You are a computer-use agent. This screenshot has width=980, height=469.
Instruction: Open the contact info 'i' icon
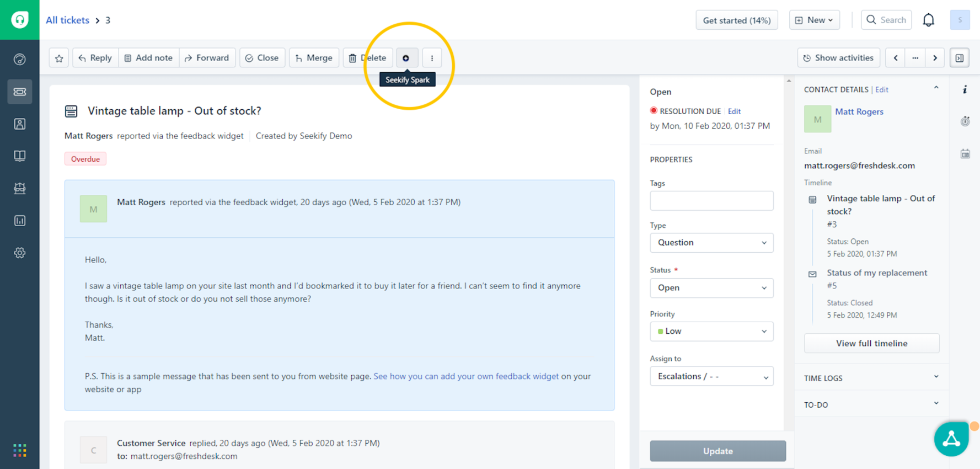click(965, 89)
